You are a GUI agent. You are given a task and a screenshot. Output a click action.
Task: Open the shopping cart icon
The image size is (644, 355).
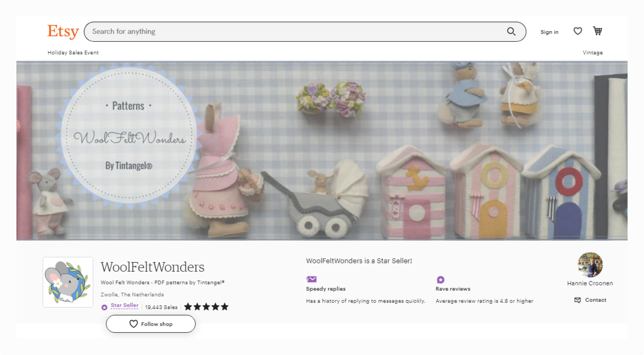(x=598, y=31)
